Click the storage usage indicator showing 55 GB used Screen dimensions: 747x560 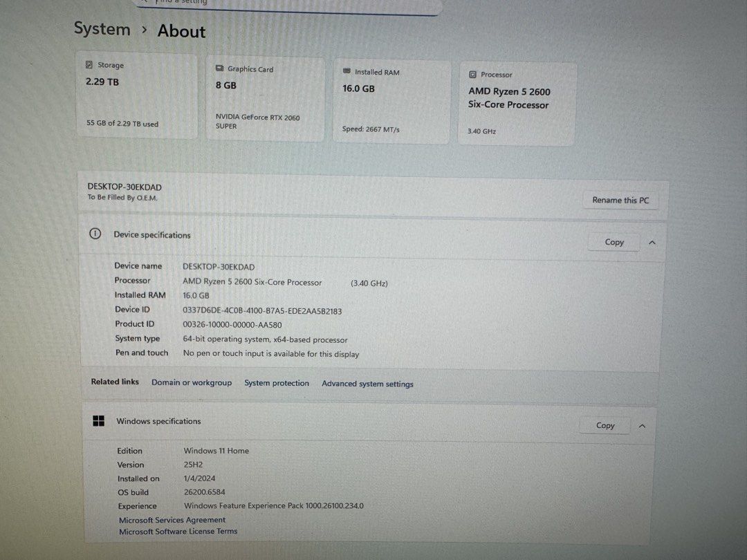coord(121,124)
